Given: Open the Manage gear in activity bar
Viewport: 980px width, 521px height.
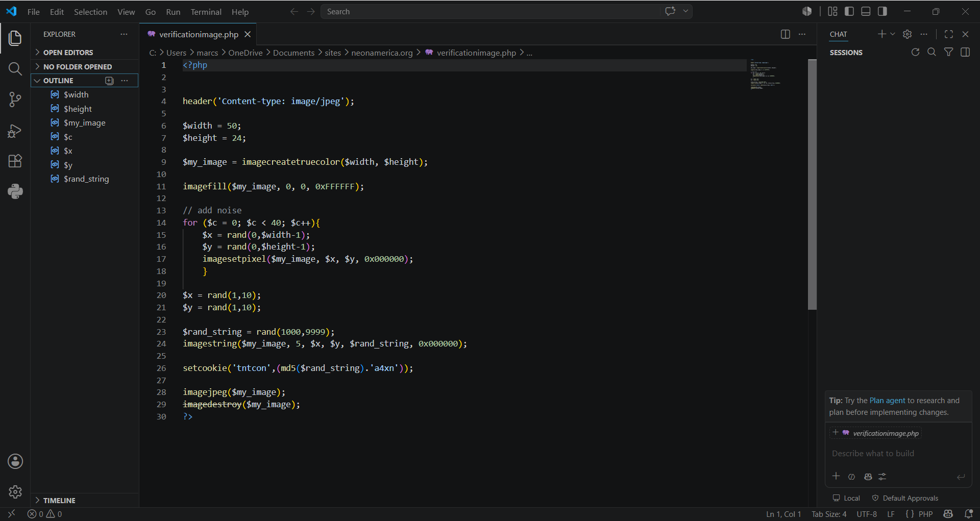Looking at the screenshot, I should (15, 492).
